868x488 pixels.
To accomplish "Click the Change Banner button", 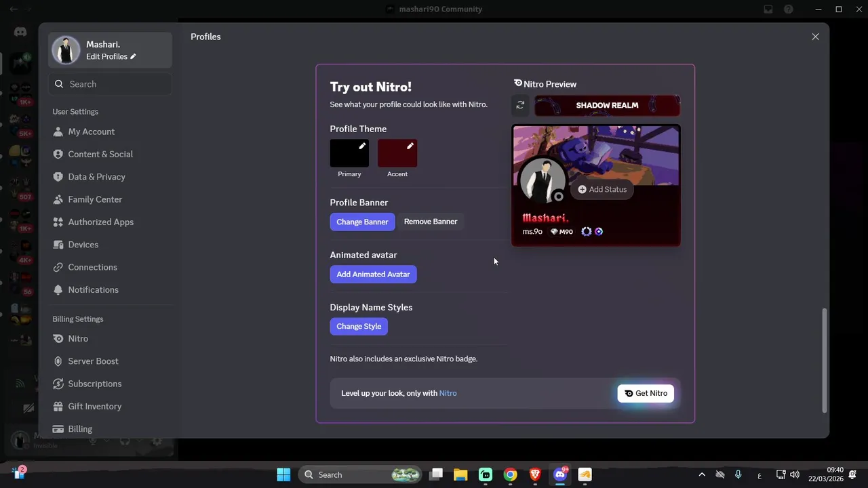I will click(x=362, y=222).
